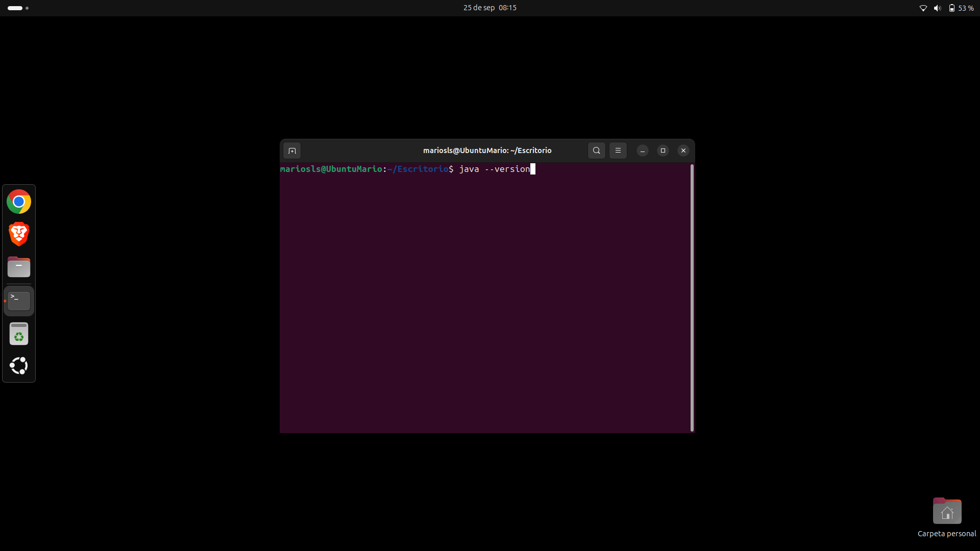980x551 pixels.
Task: Open a new terminal tab
Action: tap(292, 151)
